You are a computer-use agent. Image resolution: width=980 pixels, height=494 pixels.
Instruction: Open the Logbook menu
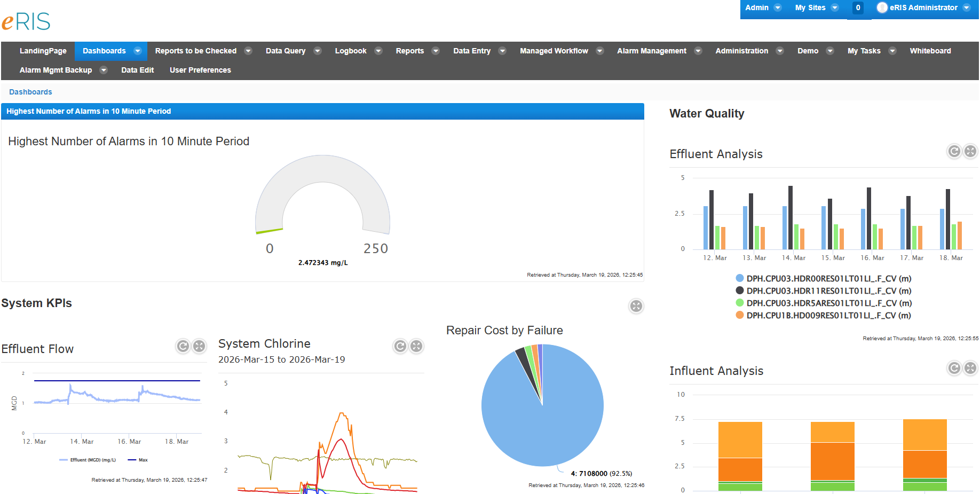coord(351,51)
